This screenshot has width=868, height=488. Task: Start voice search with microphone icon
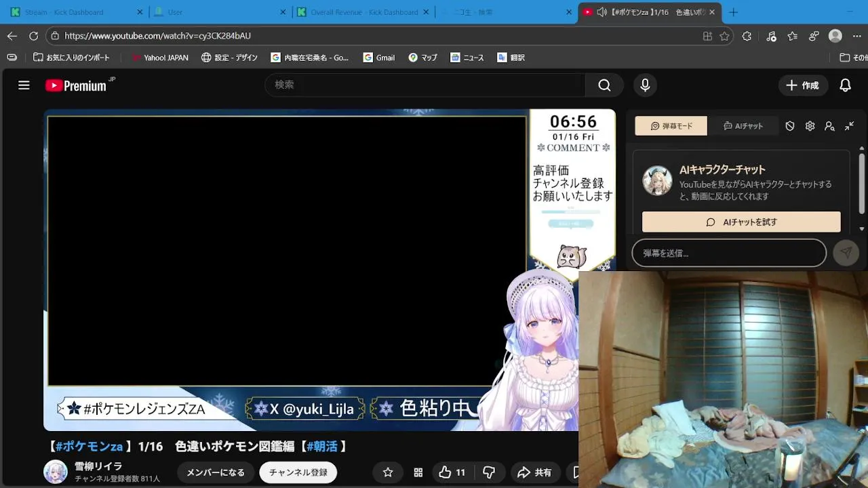pos(645,85)
